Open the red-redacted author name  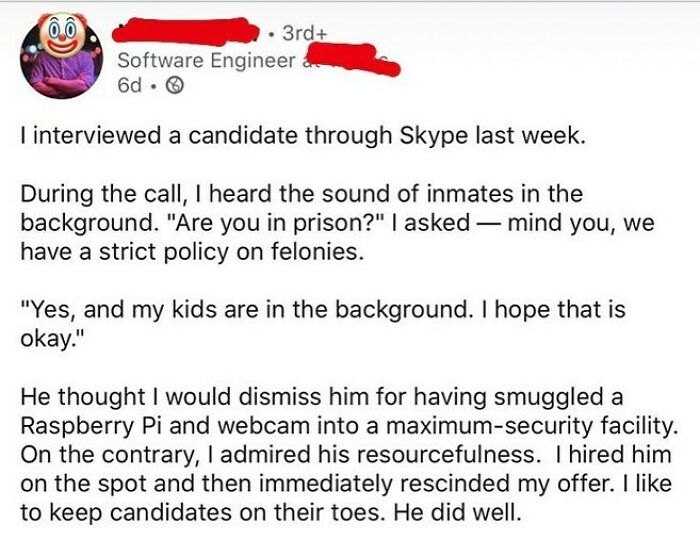point(185,30)
